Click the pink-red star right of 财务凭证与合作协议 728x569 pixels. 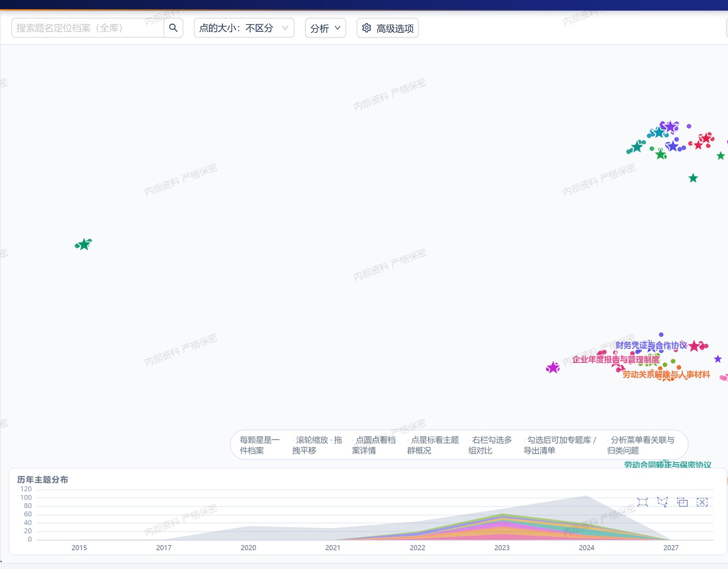click(x=694, y=347)
